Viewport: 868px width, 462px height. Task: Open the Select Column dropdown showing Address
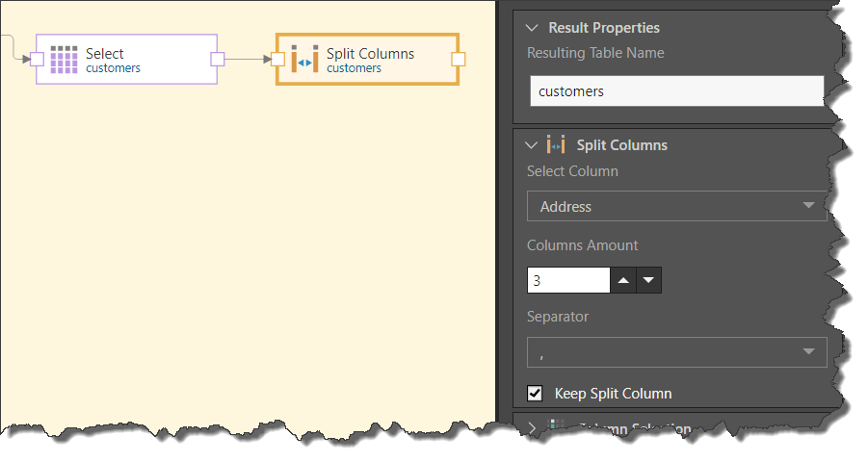676,206
